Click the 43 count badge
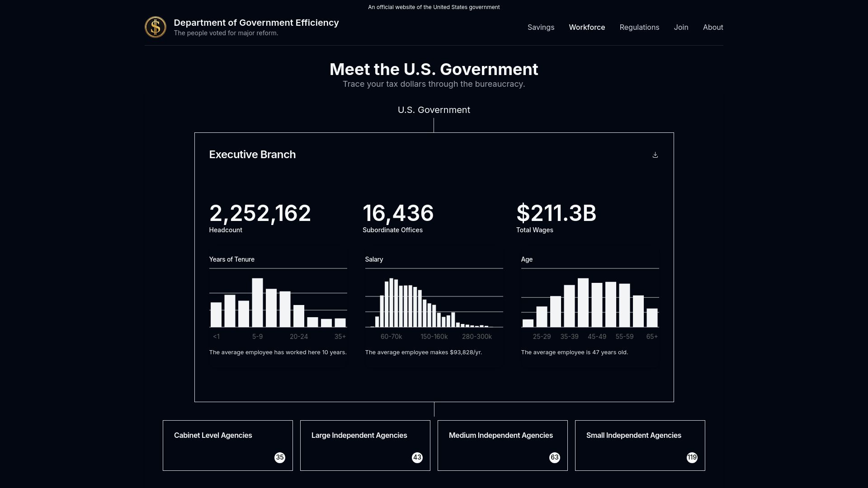The image size is (868, 488). click(417, 458)
